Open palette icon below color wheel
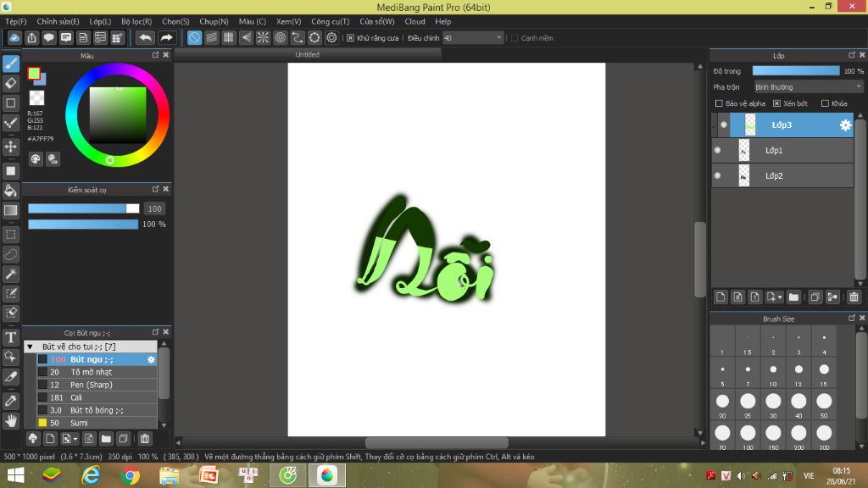 [x=36, y=159]
